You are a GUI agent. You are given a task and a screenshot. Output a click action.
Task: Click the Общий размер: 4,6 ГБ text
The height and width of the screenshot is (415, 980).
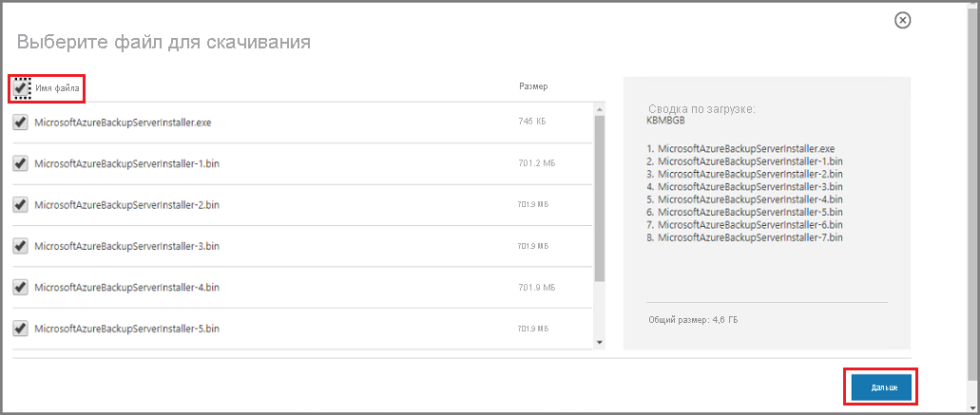click(x=694, y=320)
